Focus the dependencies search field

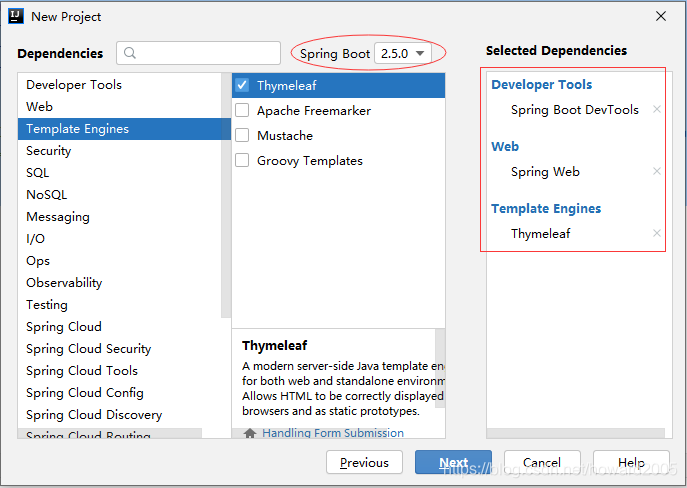[x=198, y=53]
